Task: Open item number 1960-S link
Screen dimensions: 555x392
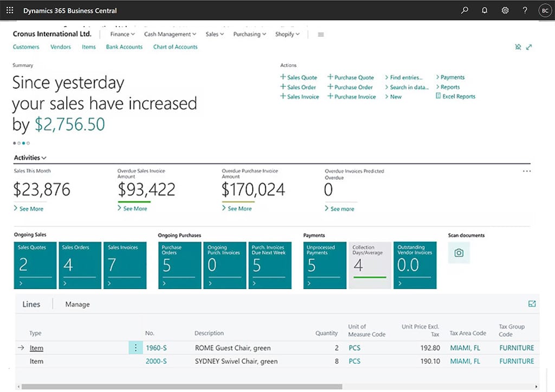Action: (156, 348)
